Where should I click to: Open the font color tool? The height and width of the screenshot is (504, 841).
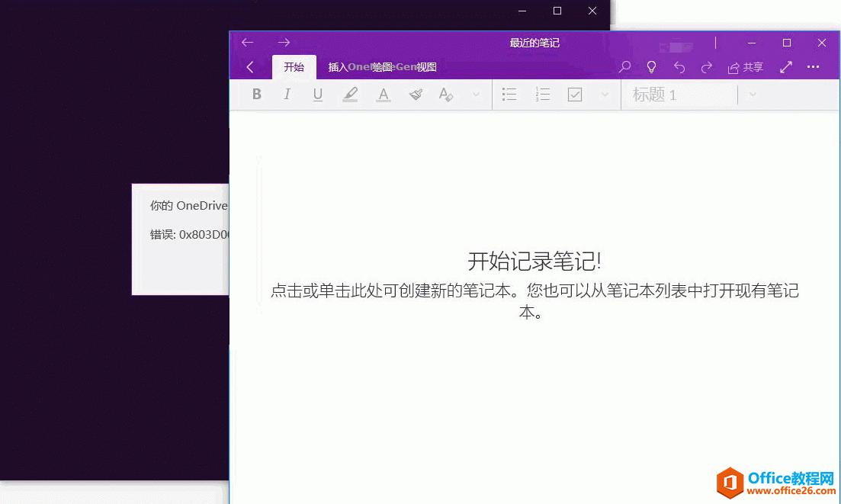pyautogui.click(x=383, y=94)
